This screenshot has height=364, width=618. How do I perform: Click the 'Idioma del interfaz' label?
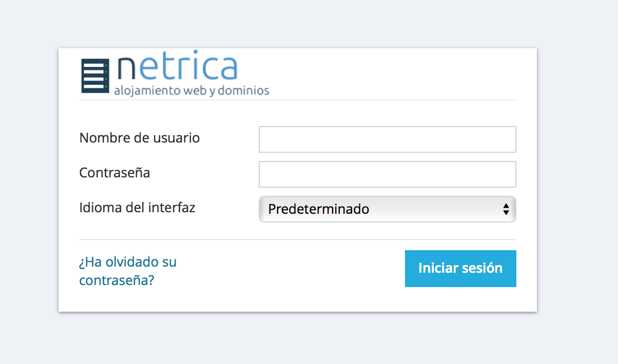coord(137,208)
